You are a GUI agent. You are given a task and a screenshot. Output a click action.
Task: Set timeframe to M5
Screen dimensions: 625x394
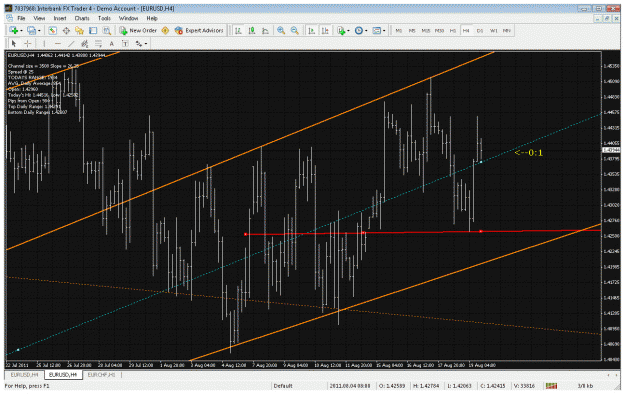tap(412, 31)
